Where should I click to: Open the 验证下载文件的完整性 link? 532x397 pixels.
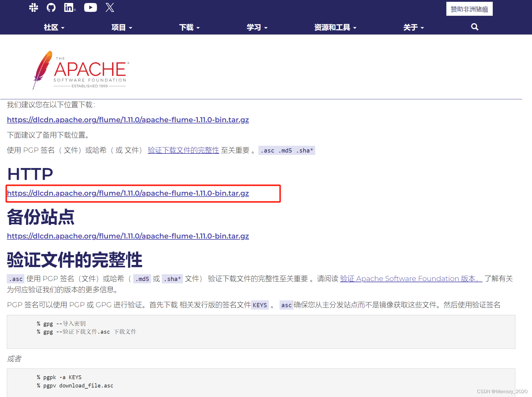[183, 150]
